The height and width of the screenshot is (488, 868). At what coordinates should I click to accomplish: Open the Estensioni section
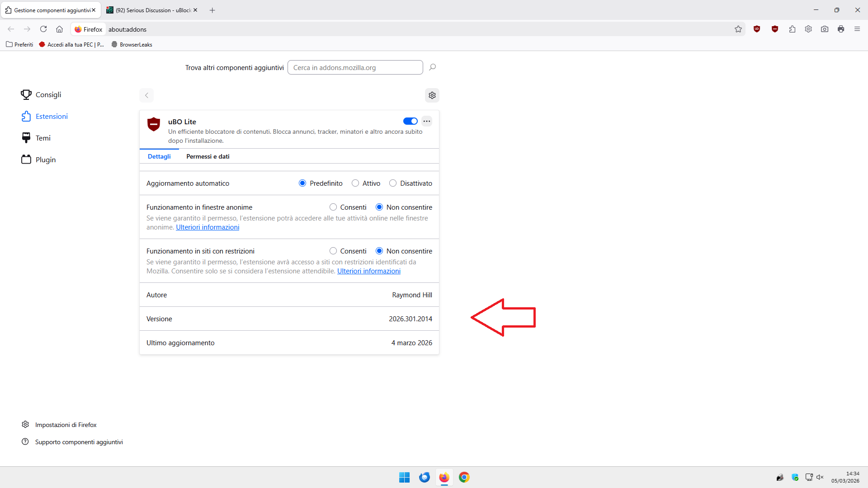44,116
